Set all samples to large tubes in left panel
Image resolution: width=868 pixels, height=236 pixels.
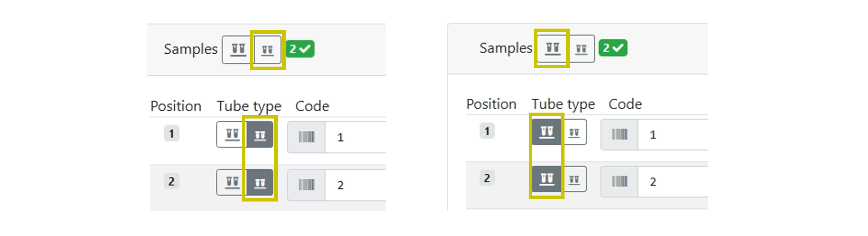(x=238, y=50)
